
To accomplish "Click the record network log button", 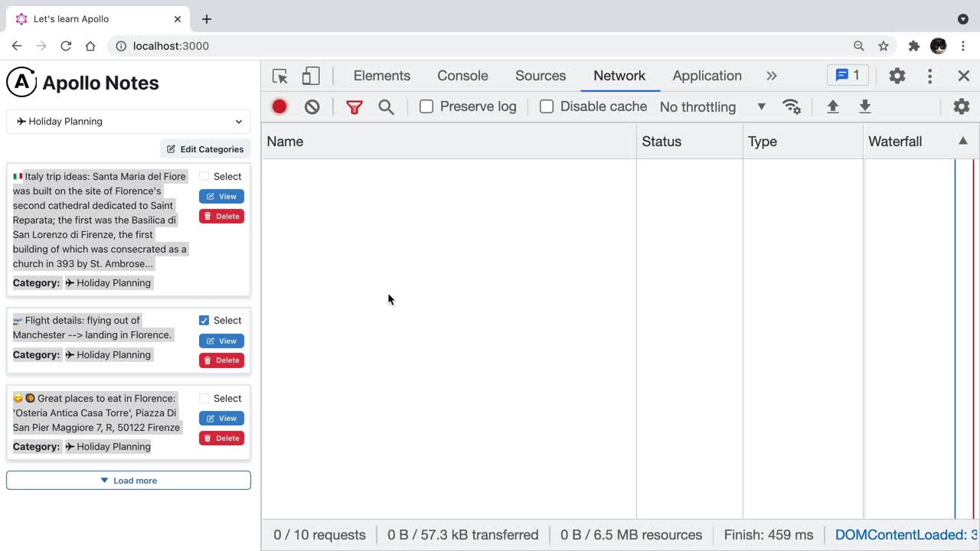I will (279, 106).
